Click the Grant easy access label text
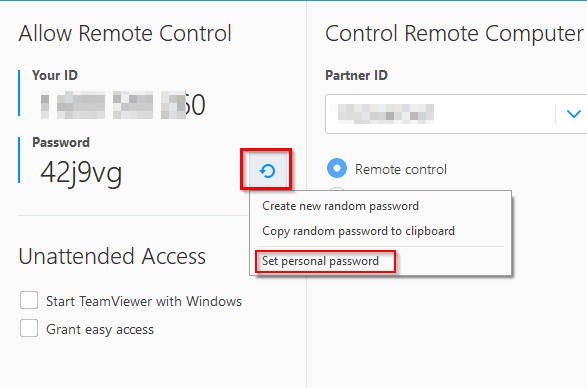 click(x=100, y=330)
